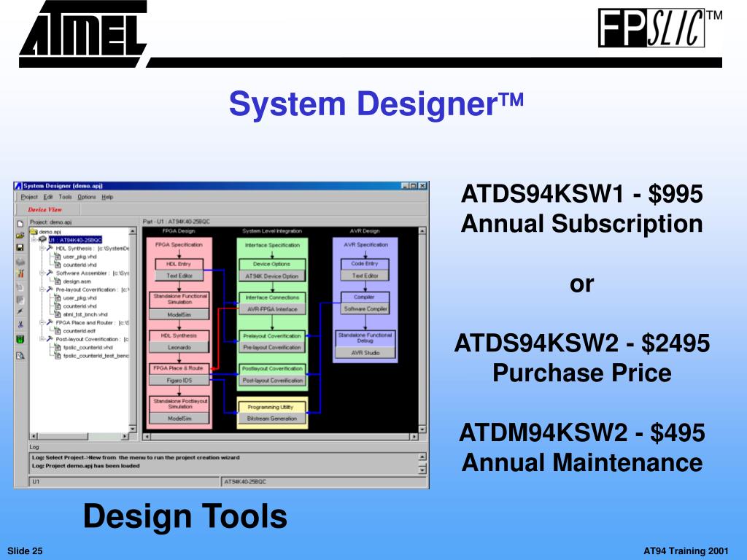Launch ModelSim under Standalone Functional Simulation

coord(179,315)
